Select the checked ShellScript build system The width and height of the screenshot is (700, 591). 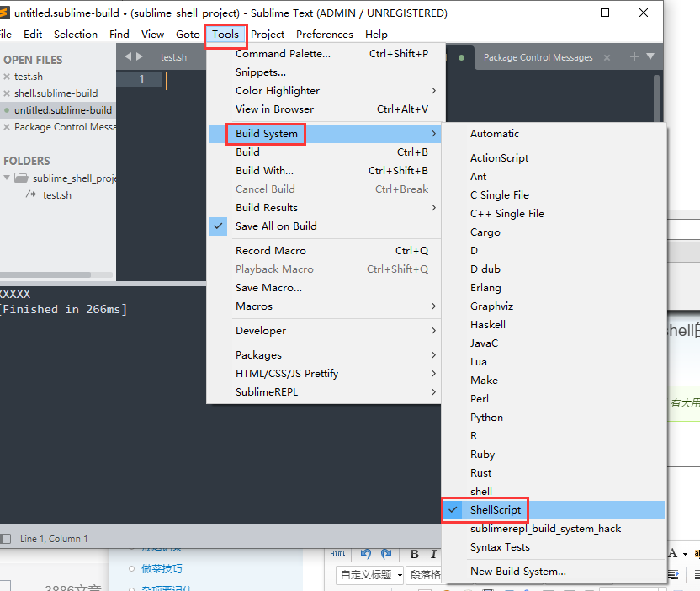pos(554,510)
